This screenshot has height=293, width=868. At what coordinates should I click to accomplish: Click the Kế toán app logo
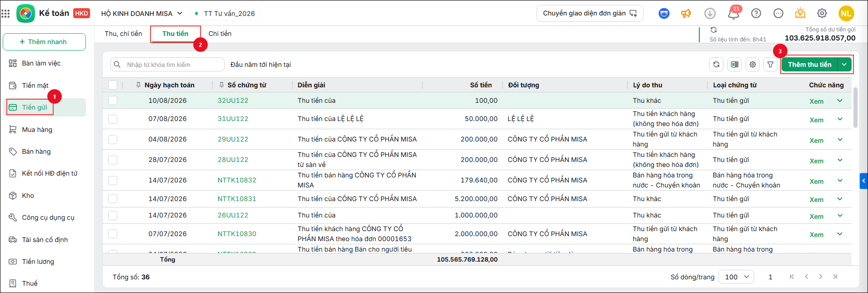(25, 14)
